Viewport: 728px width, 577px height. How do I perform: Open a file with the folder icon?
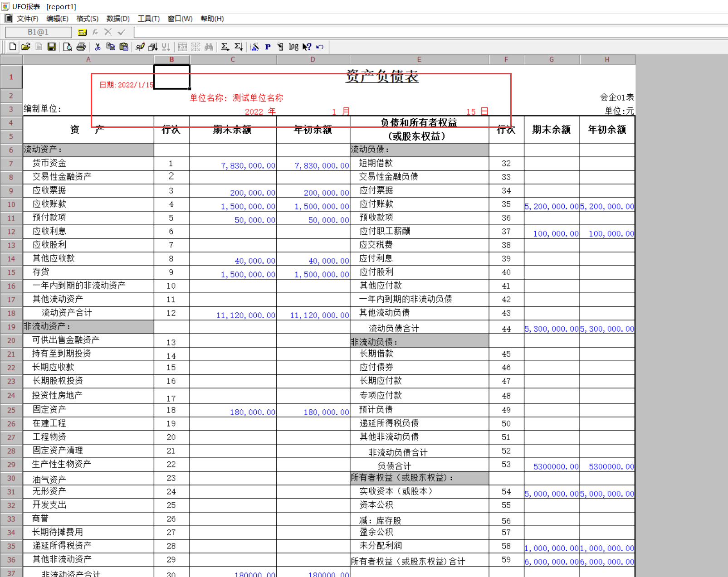click(x=26, y=47)
